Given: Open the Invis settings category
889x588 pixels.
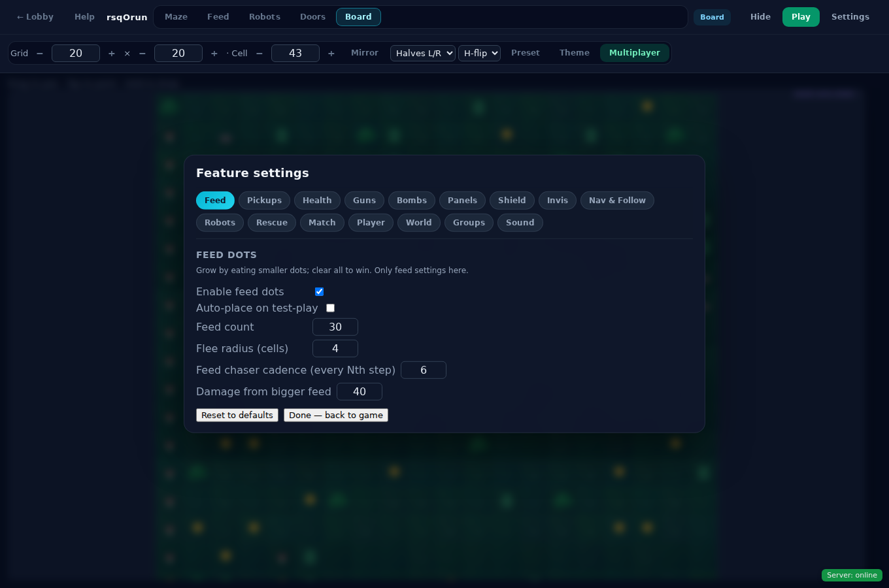Looking at the screenshot, I should pyautogui.click(x=558, y=201).
